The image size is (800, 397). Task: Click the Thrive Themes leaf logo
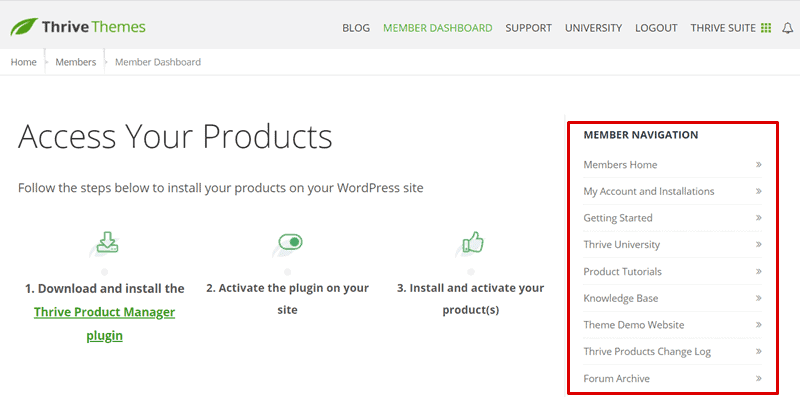coord(24,27)
